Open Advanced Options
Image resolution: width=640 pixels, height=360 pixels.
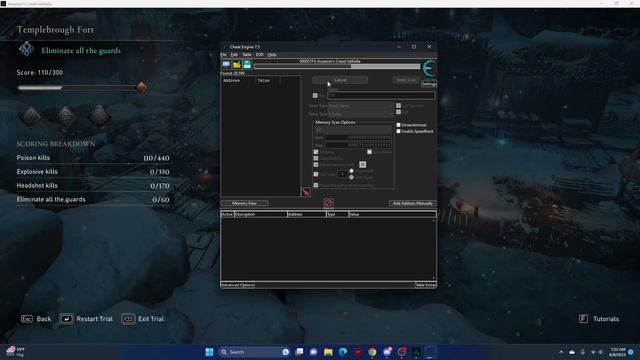click(x=238, y=285)
